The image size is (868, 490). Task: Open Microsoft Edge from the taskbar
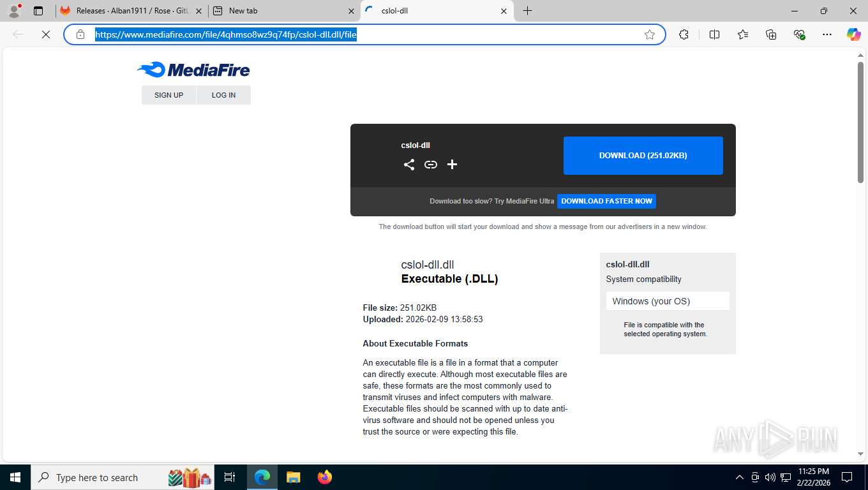[x=262, y=477]
